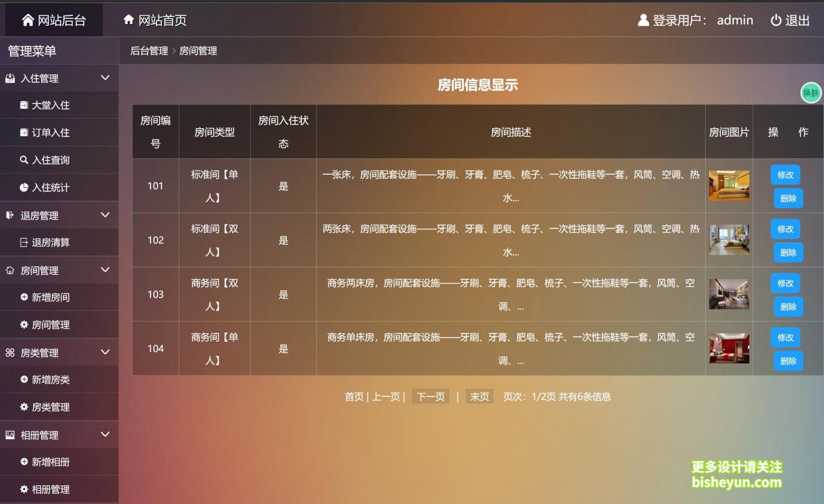Click the 上一页 pagination text
This screenshot has width=824, height=504.
pos(386,396)
